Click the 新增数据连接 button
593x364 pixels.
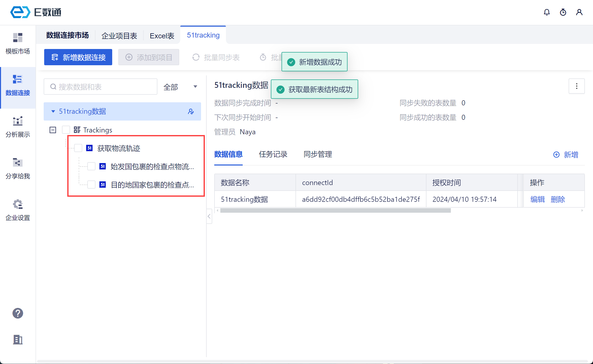tap(78, 57)
